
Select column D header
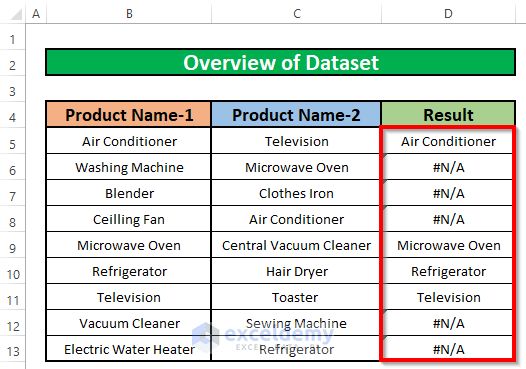pos(448,13)
